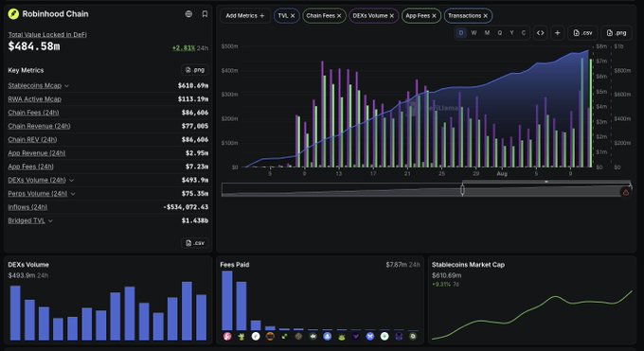Click the +9.31% 7d change text
644x351 pixels.
[445, 284]
